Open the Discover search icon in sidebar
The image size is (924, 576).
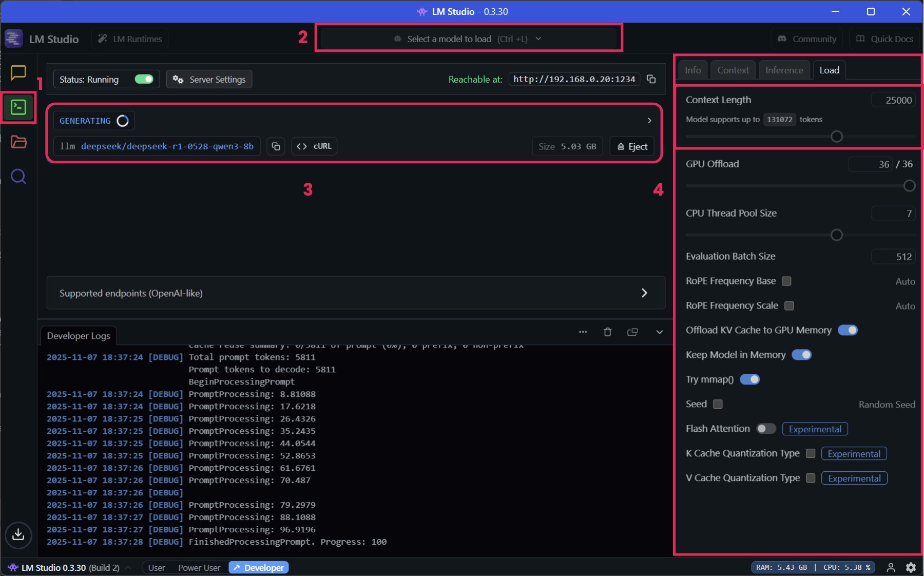click(x=18, y=177)
